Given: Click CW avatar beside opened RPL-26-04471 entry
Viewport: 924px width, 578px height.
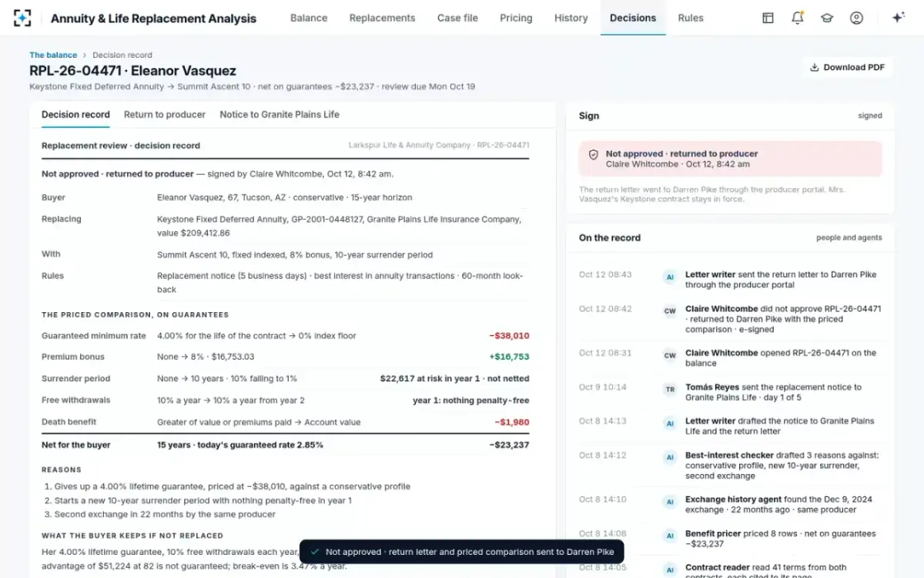Looking at the screenshot, I should tap(670, 355).
